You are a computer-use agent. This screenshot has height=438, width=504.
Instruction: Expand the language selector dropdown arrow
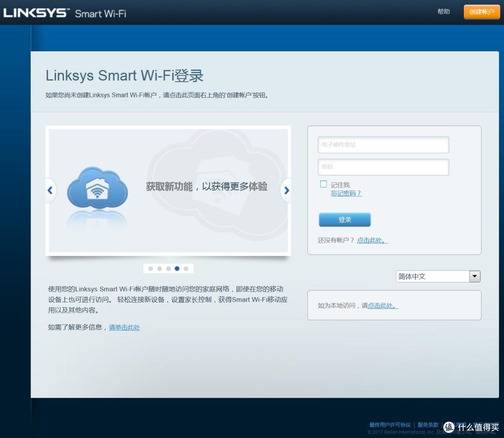coord(475,276)
